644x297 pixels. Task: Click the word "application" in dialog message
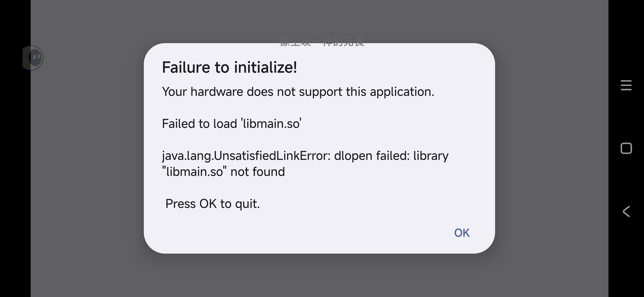click(x=402, y=92)
